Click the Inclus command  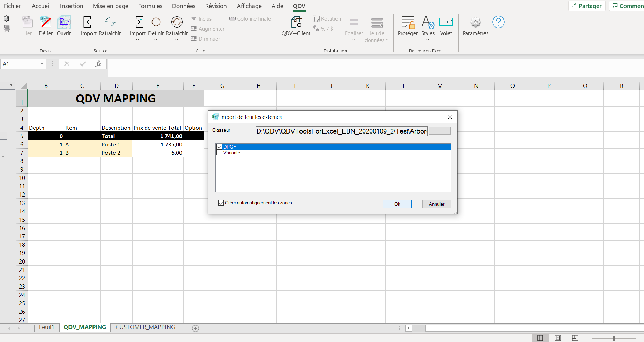pos(201,19)
